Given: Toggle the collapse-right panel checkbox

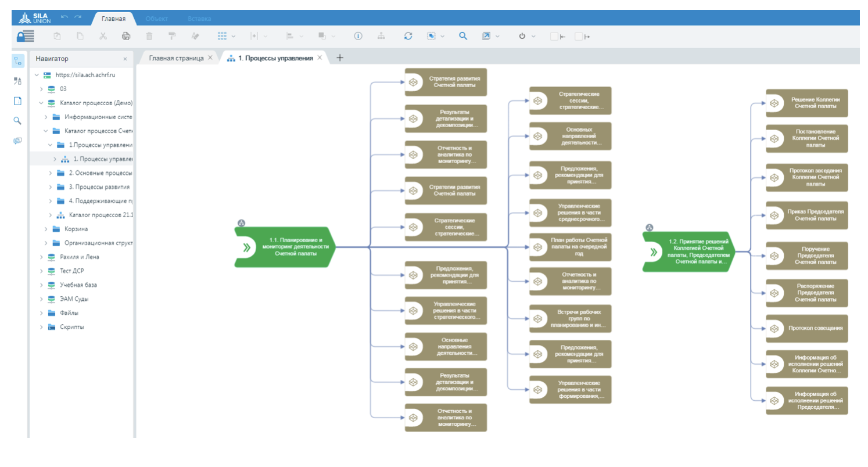Looking at the screenshot, I should pyautogui.click(x=579, y=37).
